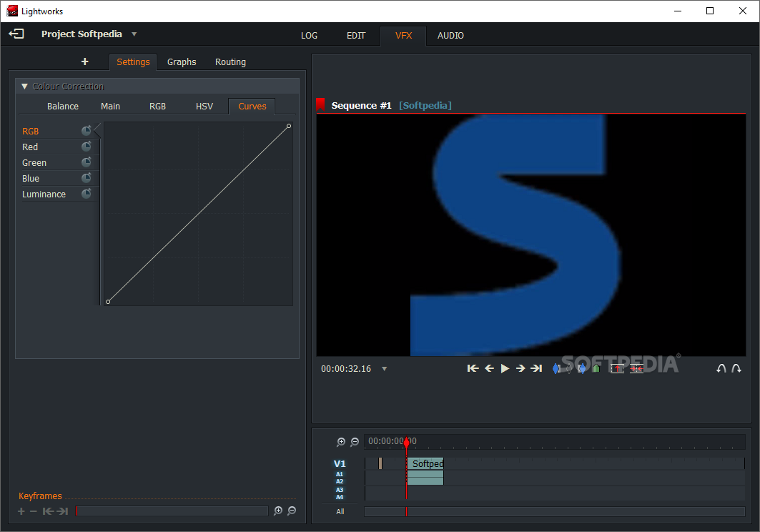760x532 pixels.
Task: Toggle keyframing for the Blue curve
Action: click(x=87, y=177)
